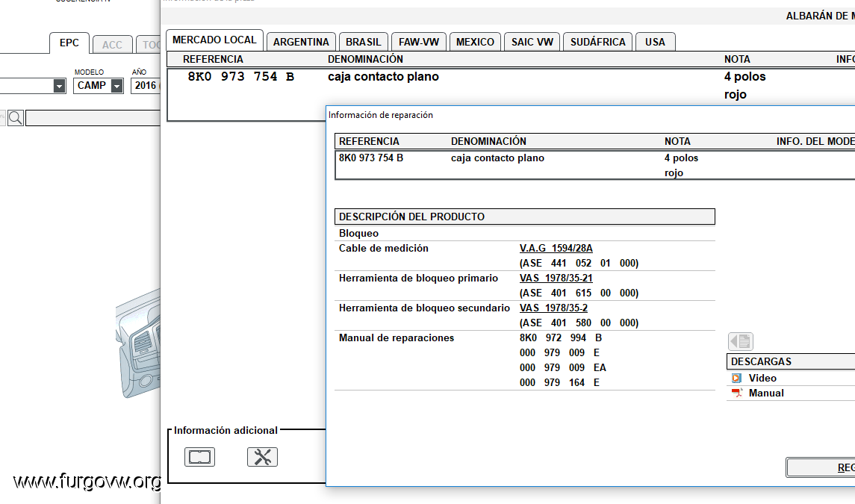The image size is (855, 504).
Task: Click repair manual number 000 979 009 EA
Action: pos(563,367)
